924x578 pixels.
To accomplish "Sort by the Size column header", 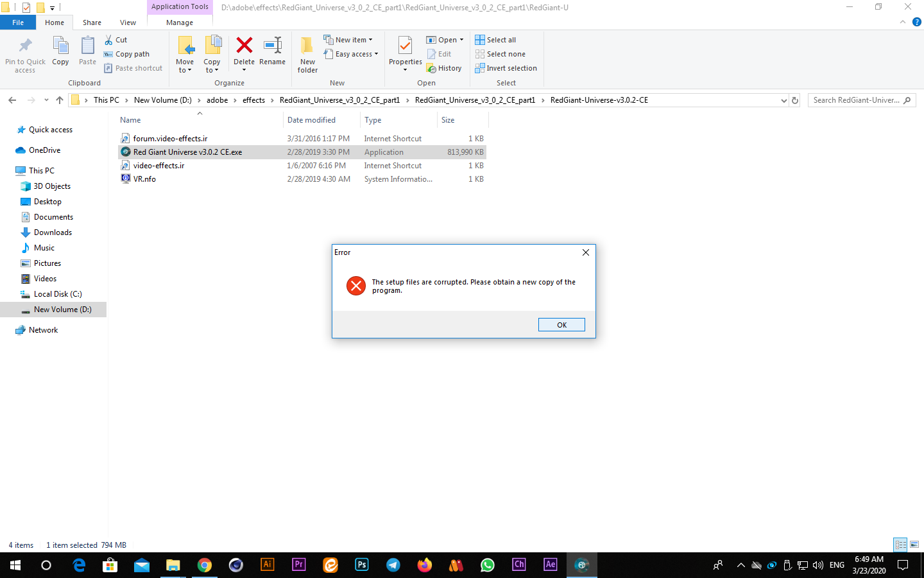I will (x=463, y=120).
